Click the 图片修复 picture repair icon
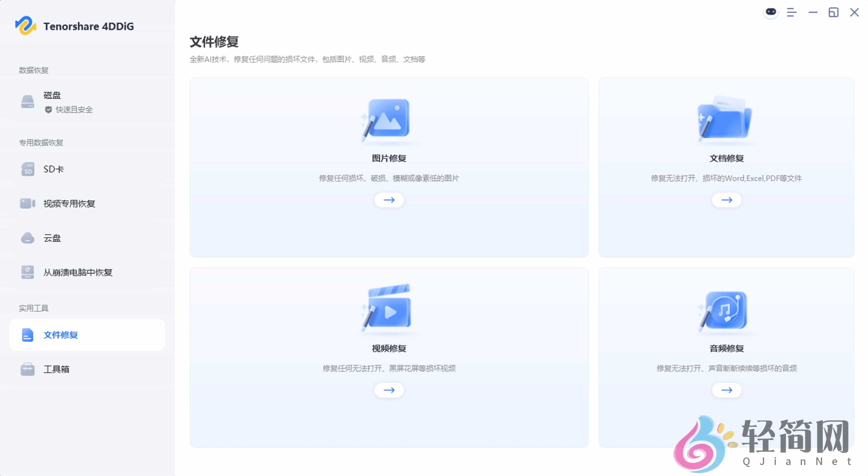This screenshot has height=476, width=868. click(x=388, y=121)
